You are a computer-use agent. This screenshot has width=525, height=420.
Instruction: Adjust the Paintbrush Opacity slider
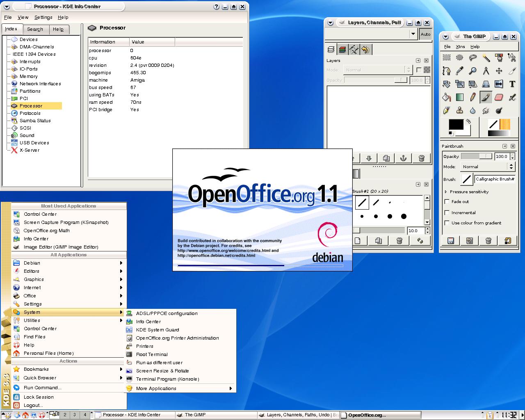[477, 156]
